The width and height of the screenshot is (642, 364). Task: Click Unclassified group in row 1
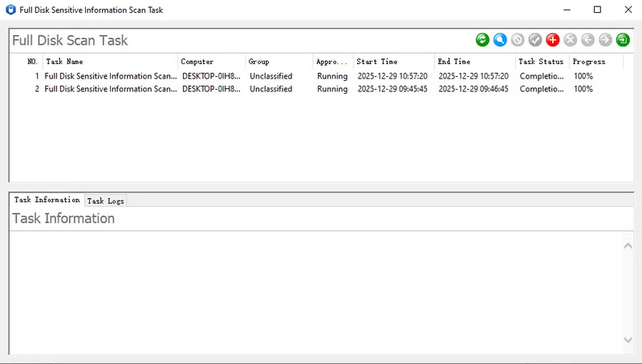(x=271, y=76)
